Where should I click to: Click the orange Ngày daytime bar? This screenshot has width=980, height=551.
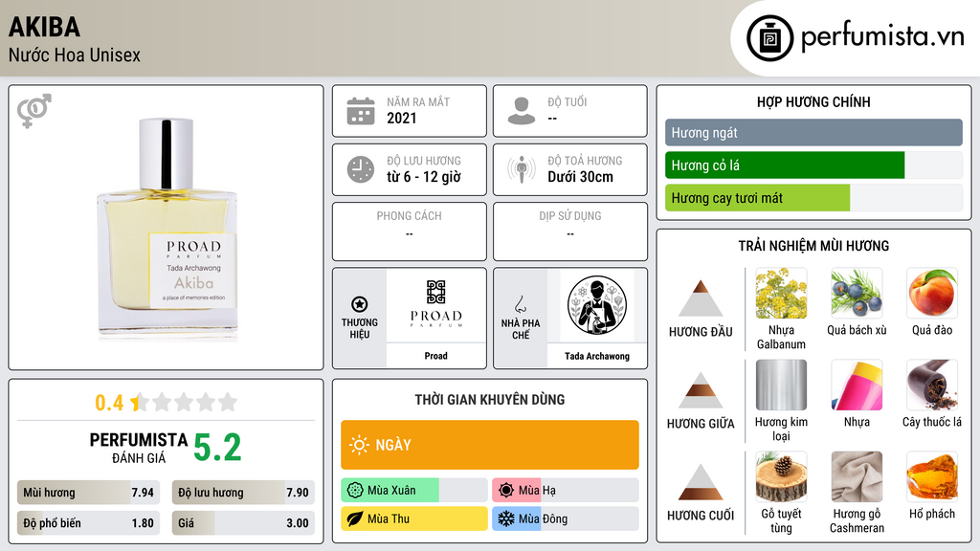coord(490,445)
